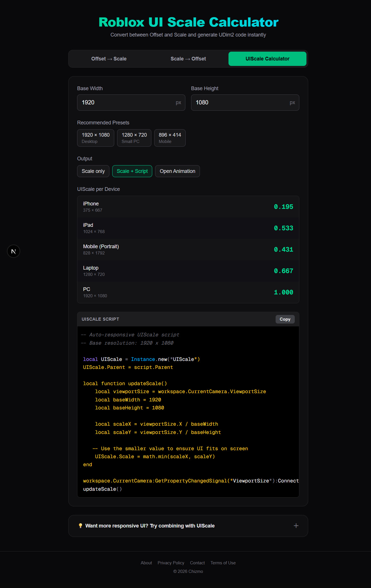
Task: Click the Mobile (Portrait) row label
Action: 101,246
